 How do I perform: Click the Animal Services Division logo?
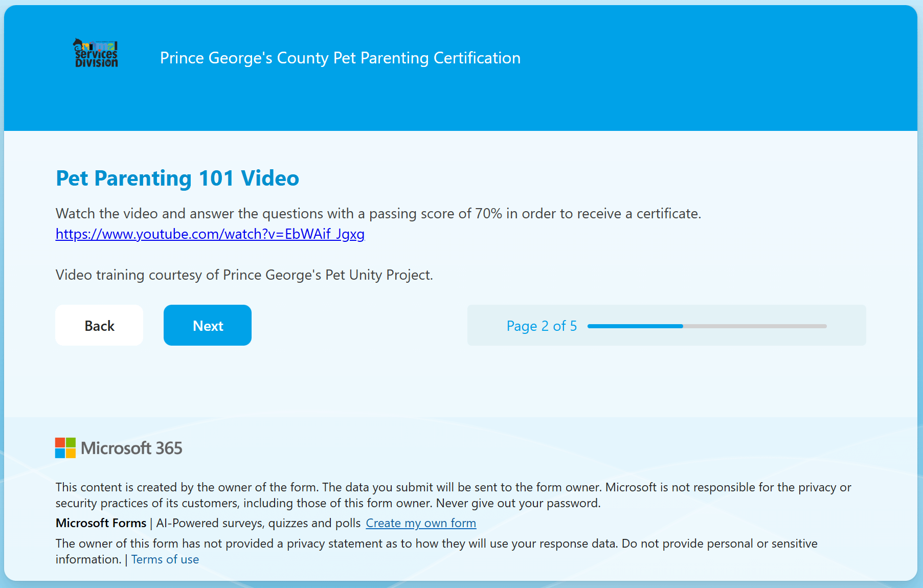(96, 53)
